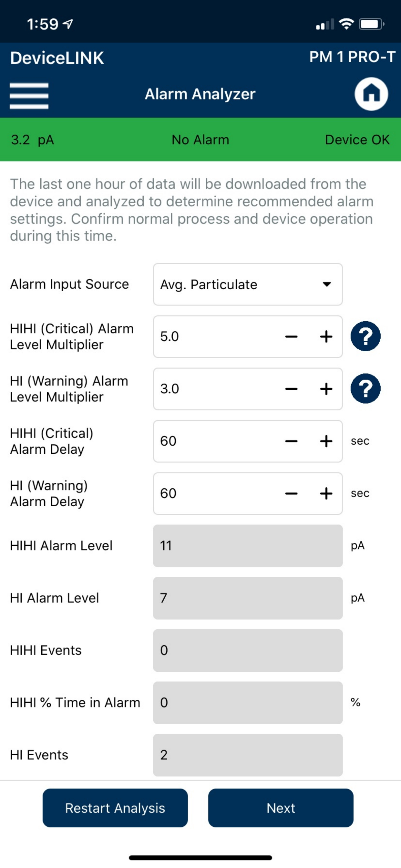Tap the No Alarm status banner
Viewport: 401px width, 868px height.
pyautogui.click(x=200, y=139)
